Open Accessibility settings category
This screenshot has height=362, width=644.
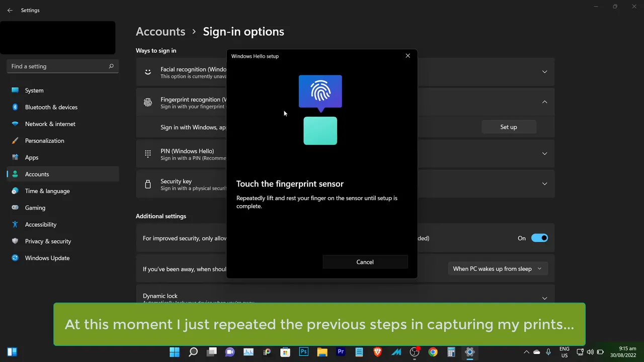(63, 224)
